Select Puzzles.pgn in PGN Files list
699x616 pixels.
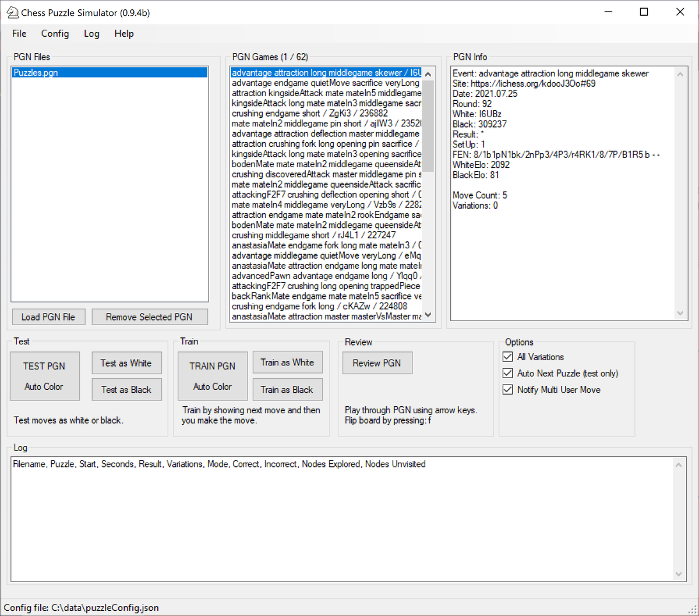[110, 73]
